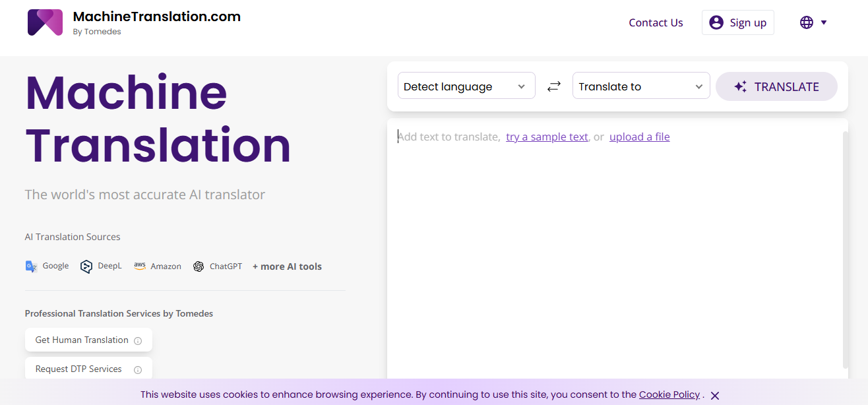Open the Cookie Policy link
The image size is (868, 405).
[669, 394]
